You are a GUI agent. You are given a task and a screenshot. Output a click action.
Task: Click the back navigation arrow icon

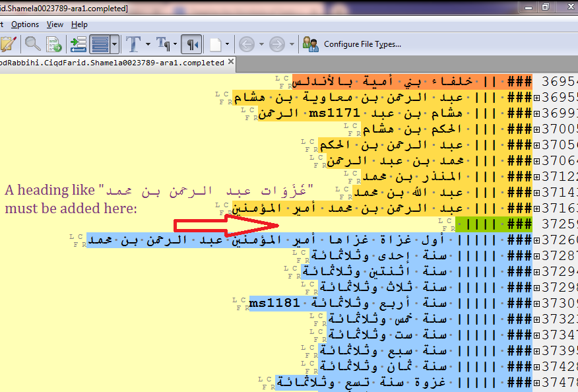coord(246,44)
